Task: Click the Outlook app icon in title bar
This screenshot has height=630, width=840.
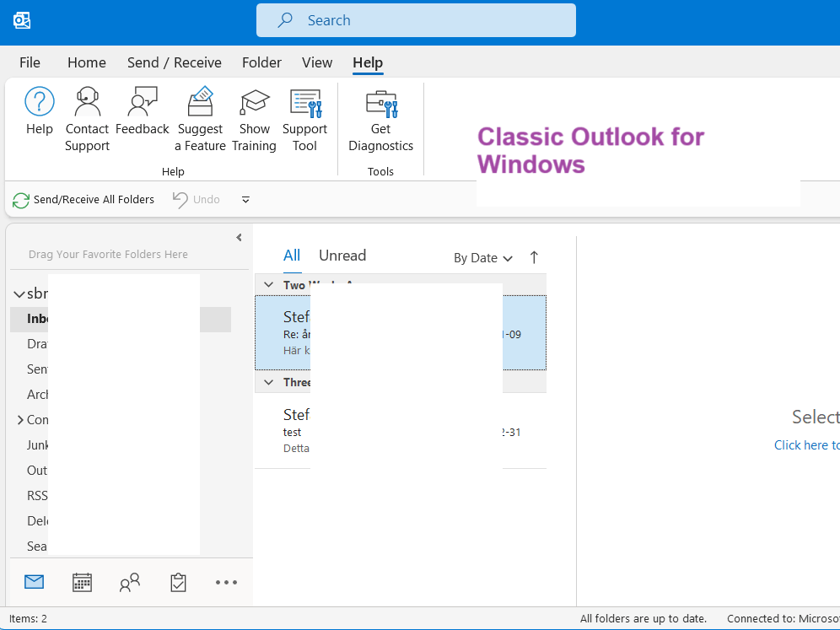Action: [x=22, y=20]
